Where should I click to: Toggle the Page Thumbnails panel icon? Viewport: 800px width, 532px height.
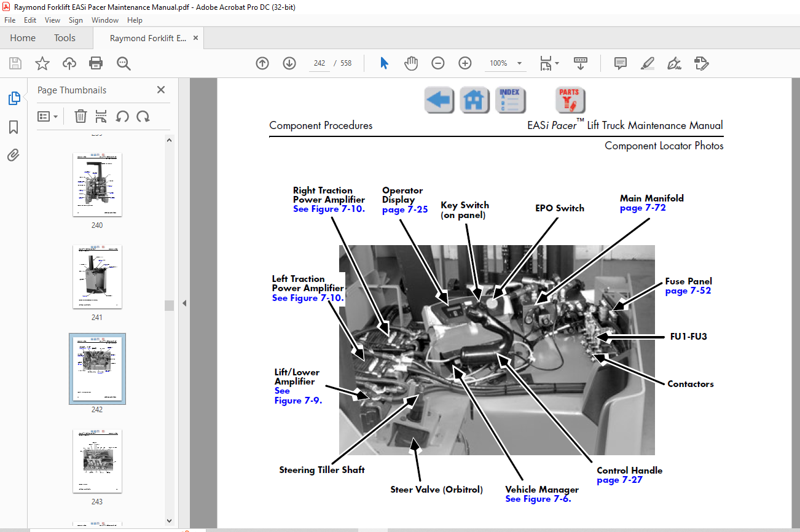pos(14,98)
